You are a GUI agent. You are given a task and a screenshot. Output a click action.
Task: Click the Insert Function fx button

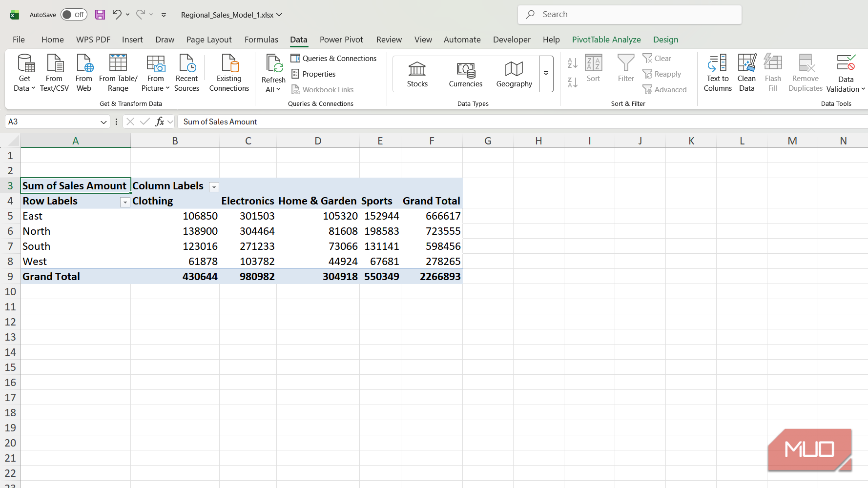point(160,122)
